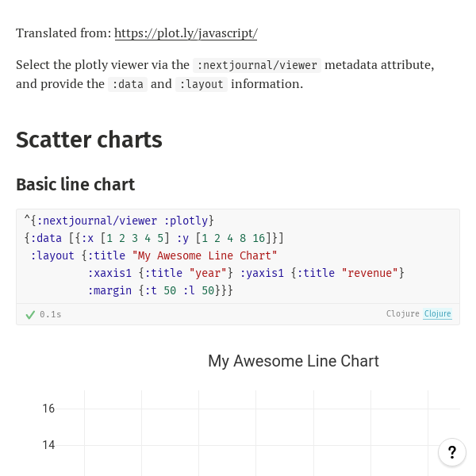Select the Basic line chart heading
The height and width of the screenshot is (476, 476).
click(x=75, y=185)
